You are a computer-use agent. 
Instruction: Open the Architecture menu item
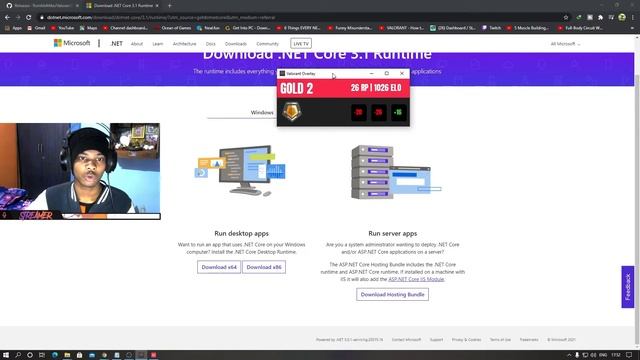184,44
